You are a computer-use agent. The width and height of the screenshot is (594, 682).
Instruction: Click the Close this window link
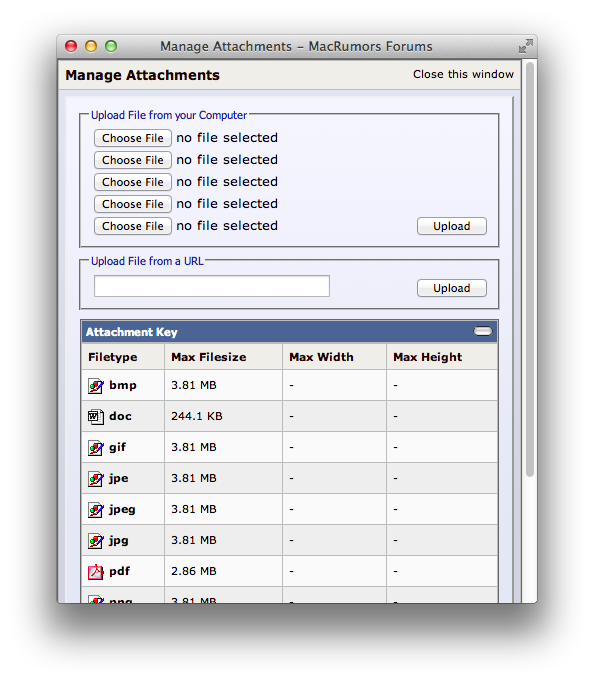click(463, 74)
